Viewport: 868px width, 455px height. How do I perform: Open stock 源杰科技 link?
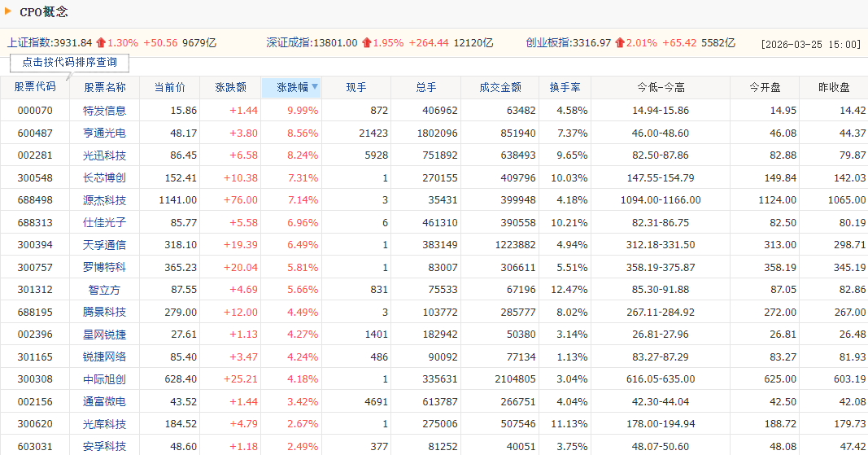click(105, 200)
